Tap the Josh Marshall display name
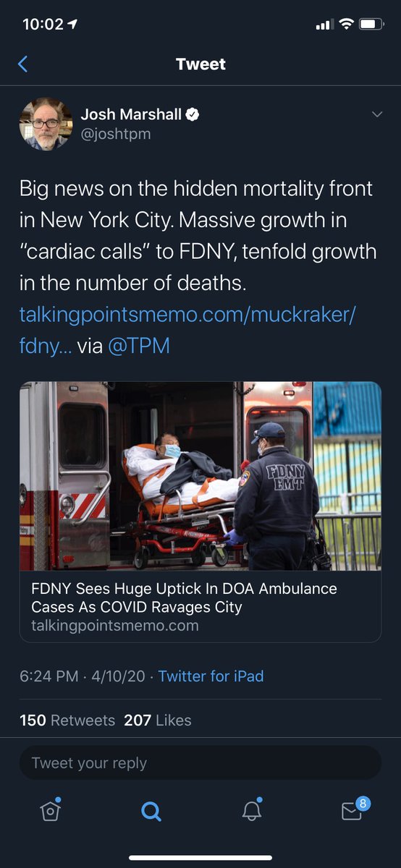401x868 pixels. click(131, 114)
